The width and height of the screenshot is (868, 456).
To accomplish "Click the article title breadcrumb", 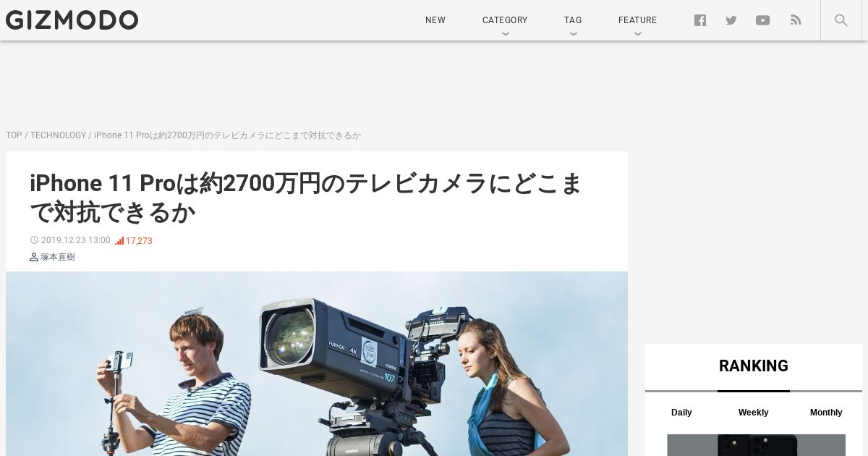I will coord(227,135).
